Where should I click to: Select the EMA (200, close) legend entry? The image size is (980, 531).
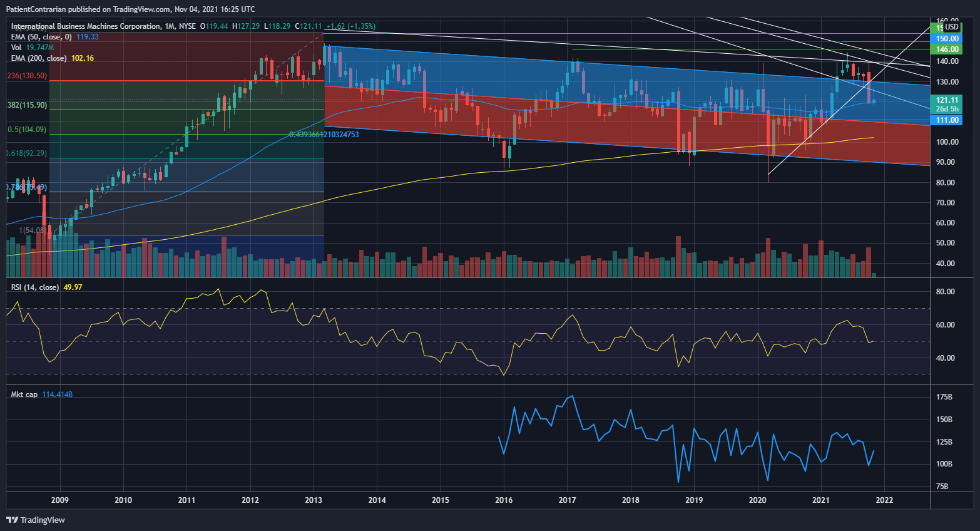click(39, 58)
